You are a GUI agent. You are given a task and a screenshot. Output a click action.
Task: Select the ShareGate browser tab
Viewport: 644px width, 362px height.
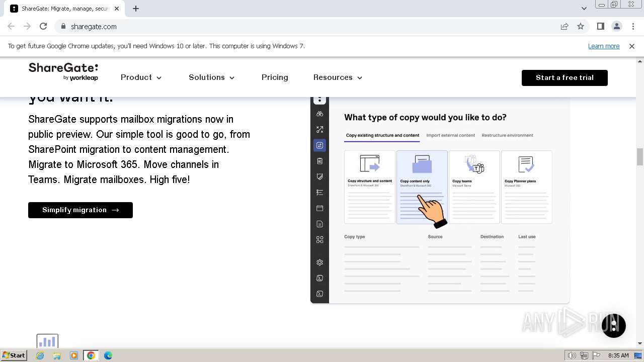click(65, 9)
